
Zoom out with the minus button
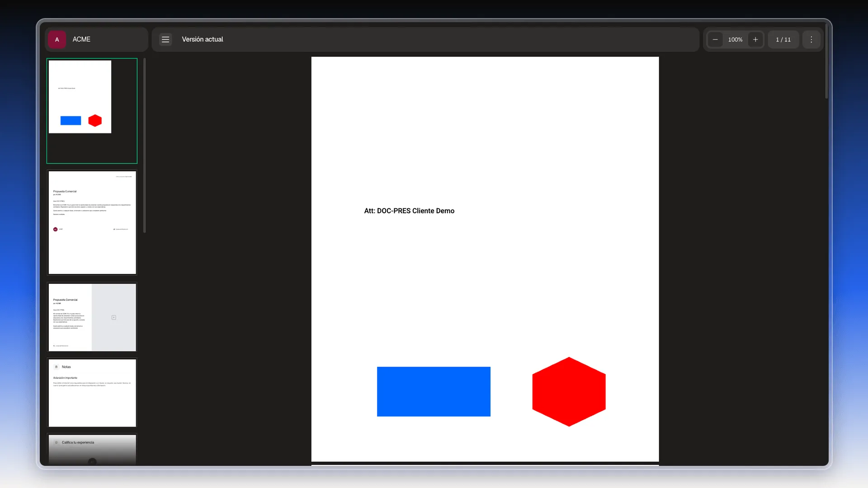[715, 40]
